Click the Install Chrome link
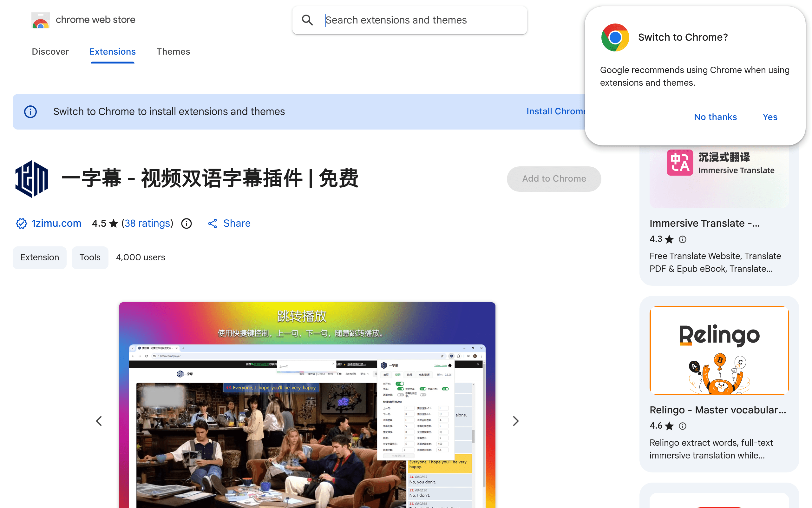The height and width of the screenshot is (508, 812). (556, 111)
